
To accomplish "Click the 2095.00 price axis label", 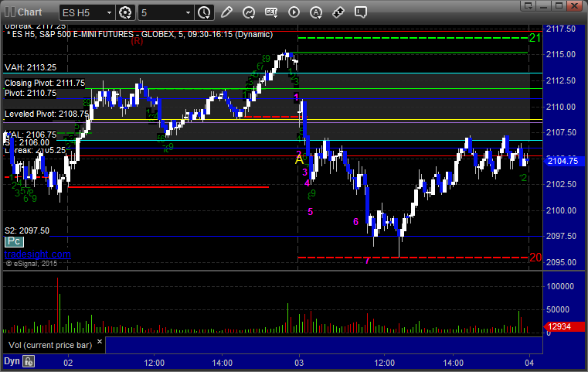I will (561, 262).
